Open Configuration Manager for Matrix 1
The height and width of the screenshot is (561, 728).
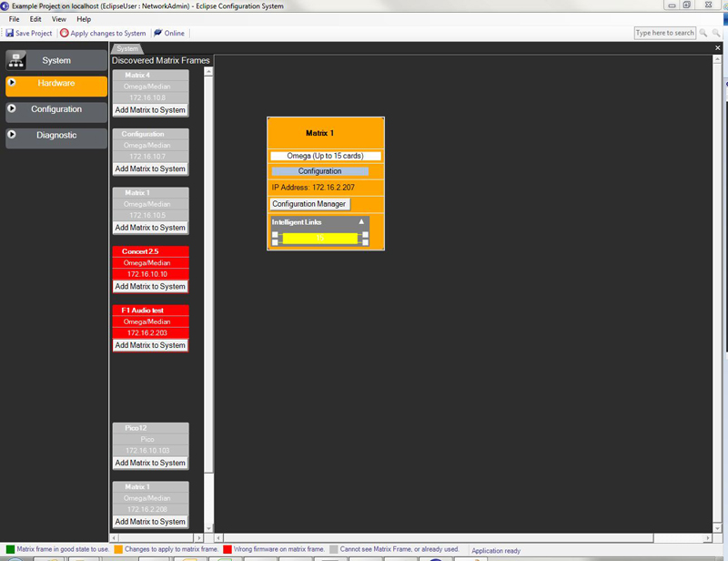point(308,204)
